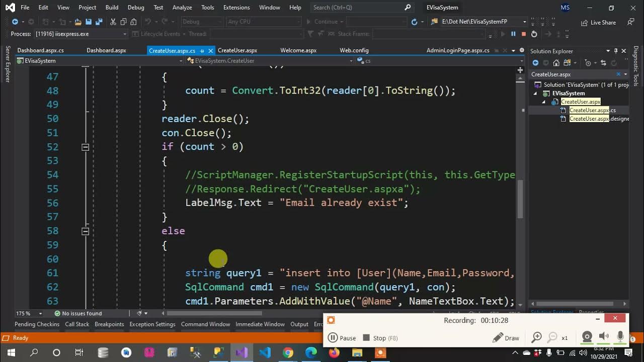Open the Extensions menu
The width and height of the screenshot is (644, 362).
236,8
